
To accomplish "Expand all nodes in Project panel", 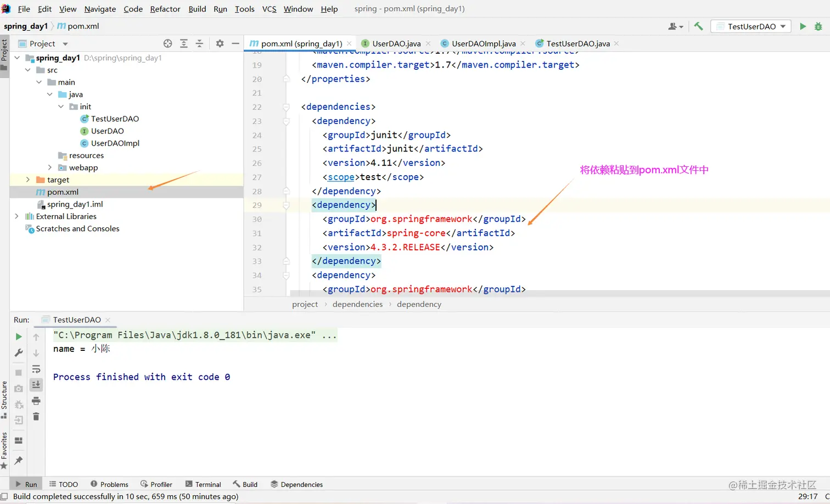I will click(x=184, y=43).
